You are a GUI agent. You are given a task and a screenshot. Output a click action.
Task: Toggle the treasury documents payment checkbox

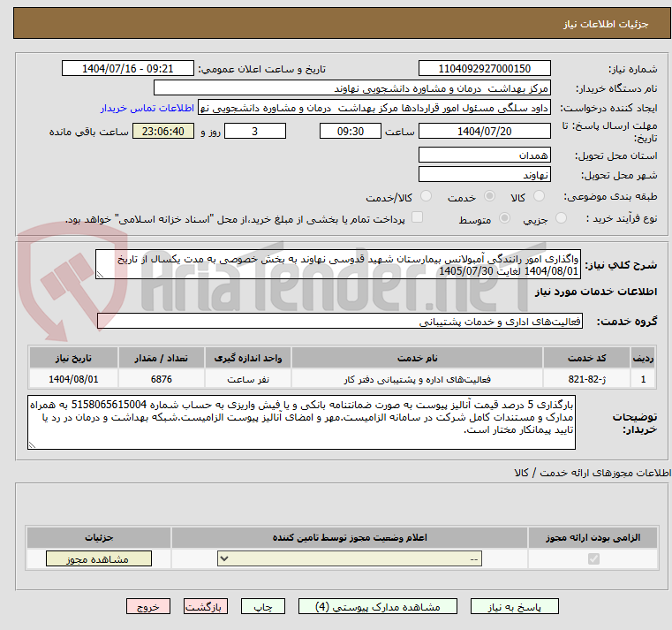tap(418, 217)
